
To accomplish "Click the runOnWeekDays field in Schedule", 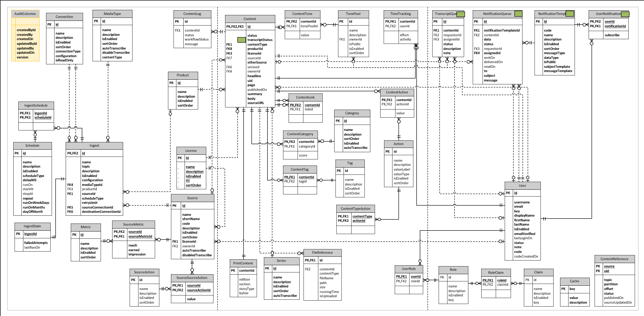I will [x=36, y=203].
